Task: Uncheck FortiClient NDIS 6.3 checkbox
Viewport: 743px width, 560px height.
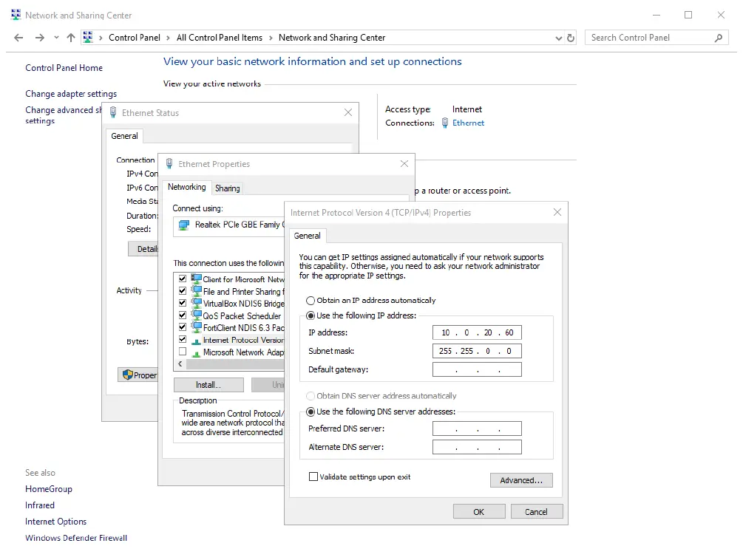Action: click(183, 327)
